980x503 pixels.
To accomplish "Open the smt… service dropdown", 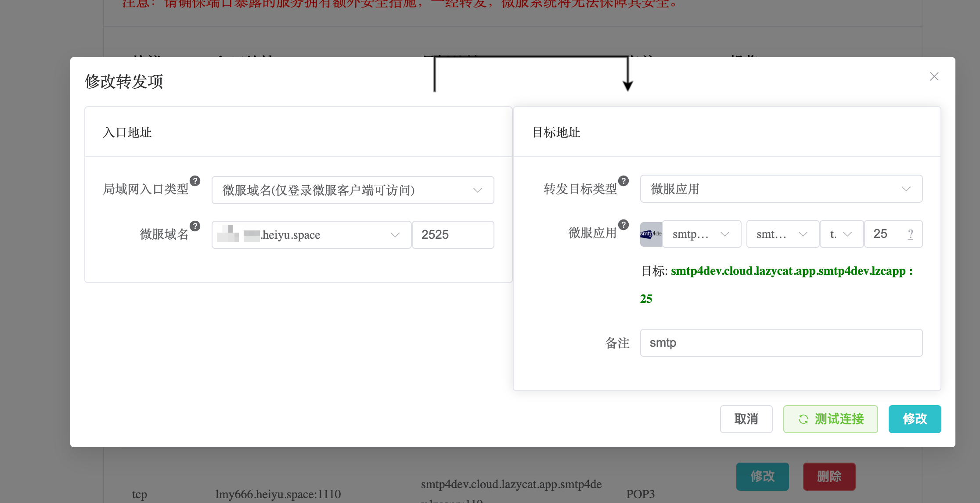I will pyautogui.click(x=783, y=234).
